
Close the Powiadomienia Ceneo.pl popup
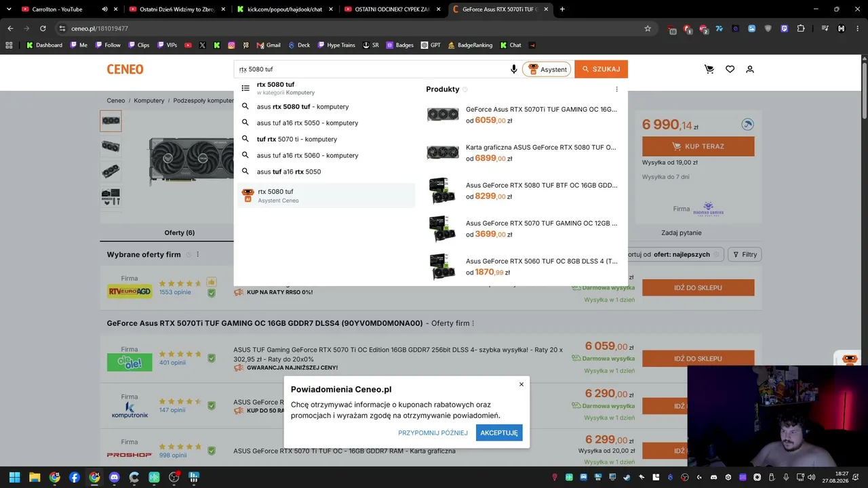(x=521, y=384)
